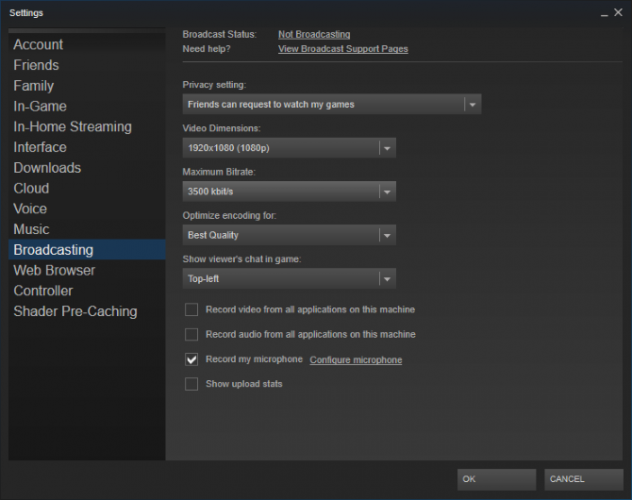Image resolution: width=632 pixels, height=500 pixels.
Task: Open the Friends settings category
Action: 87,65
